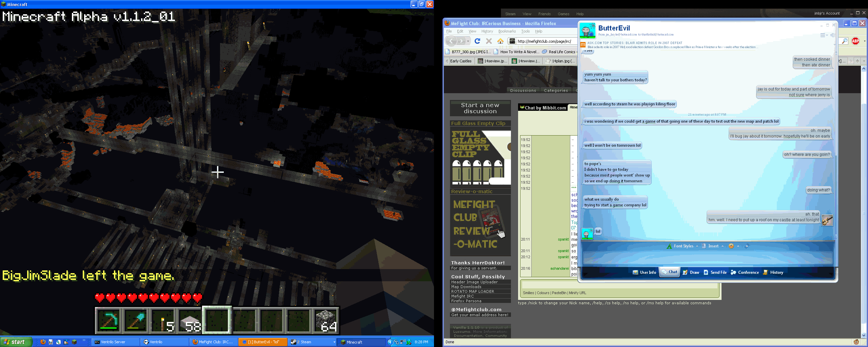This screenshot has height=347, width=868.
Task: Switch to the 14plan.jpg browser tab
Action: coord(560,61)
